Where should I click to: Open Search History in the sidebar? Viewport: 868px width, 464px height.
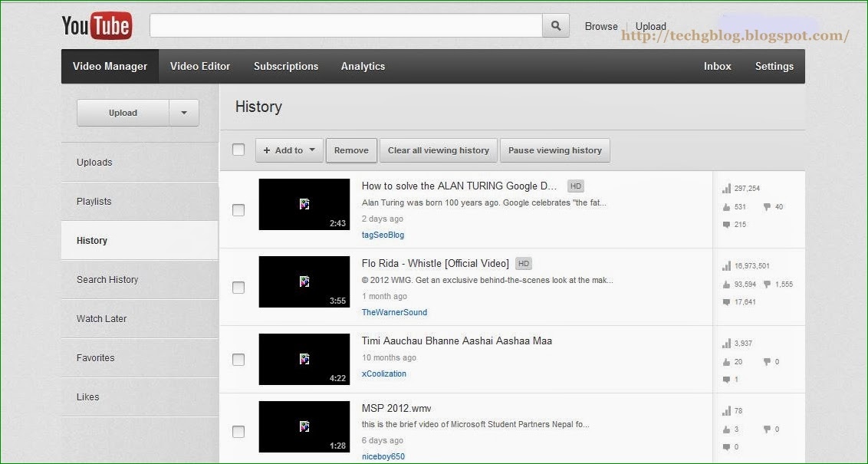(x=140, y=280)
